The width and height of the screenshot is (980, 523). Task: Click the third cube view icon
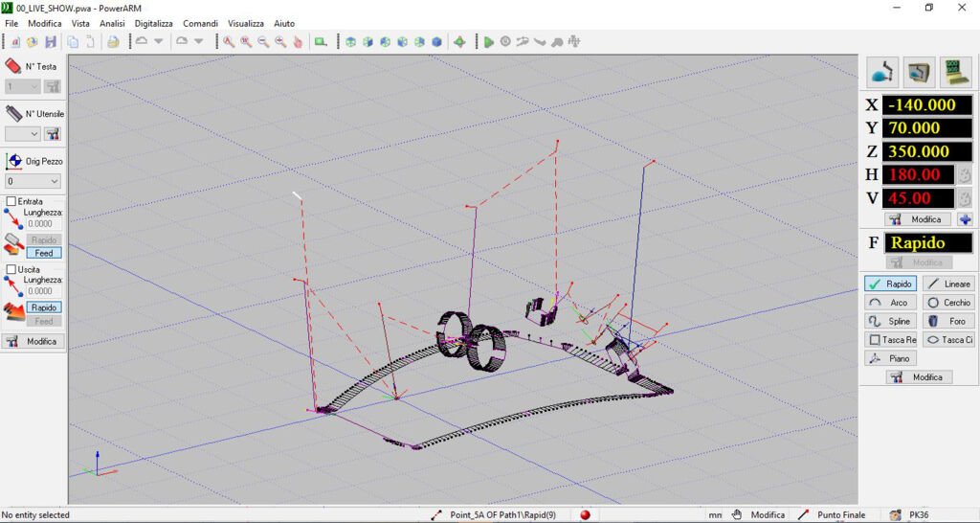click(385, 42)
